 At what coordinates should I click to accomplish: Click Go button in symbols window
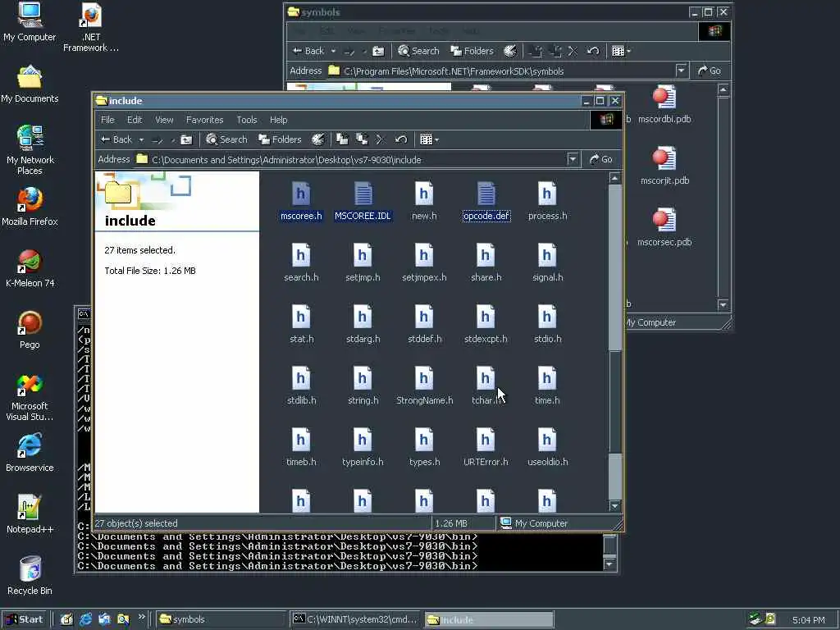tap(710, 71)
